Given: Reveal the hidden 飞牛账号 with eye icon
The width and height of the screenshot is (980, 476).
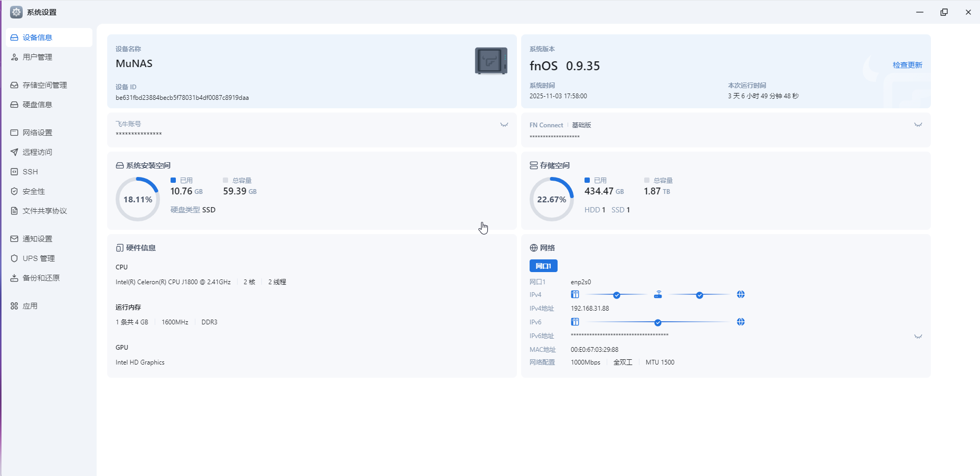Looking at the screenshot, I should [x=504, y=125].
